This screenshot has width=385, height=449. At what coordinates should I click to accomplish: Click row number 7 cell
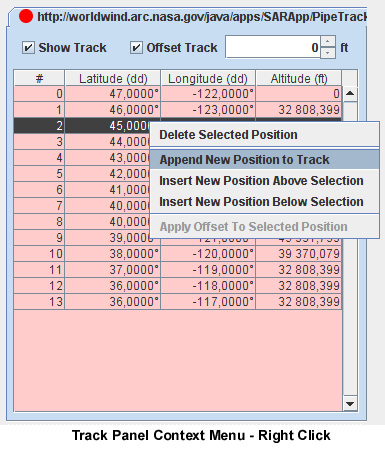click(x=39, y=206)
